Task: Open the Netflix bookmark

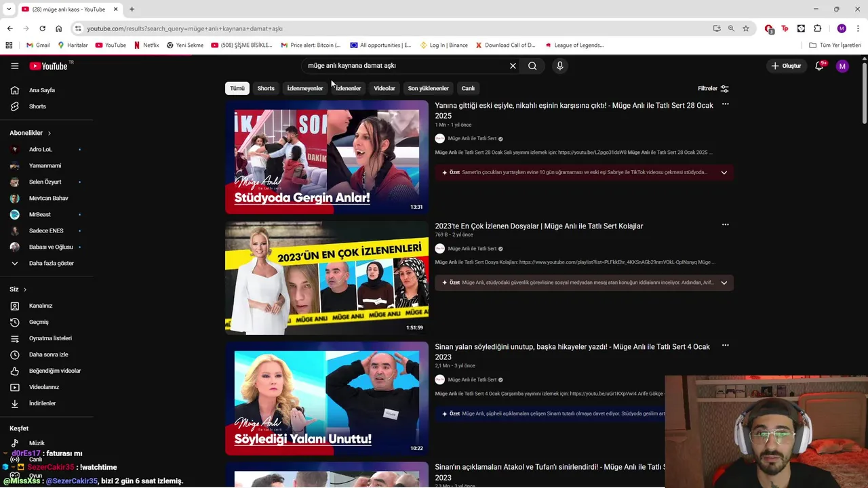Action: click(146, 45)
